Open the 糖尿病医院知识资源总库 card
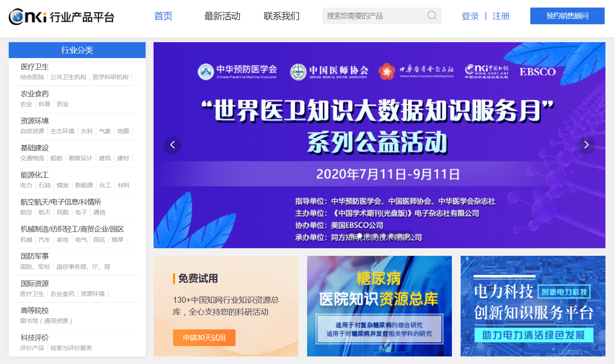Viewport: 615px width, 364px height. point(380,306)
